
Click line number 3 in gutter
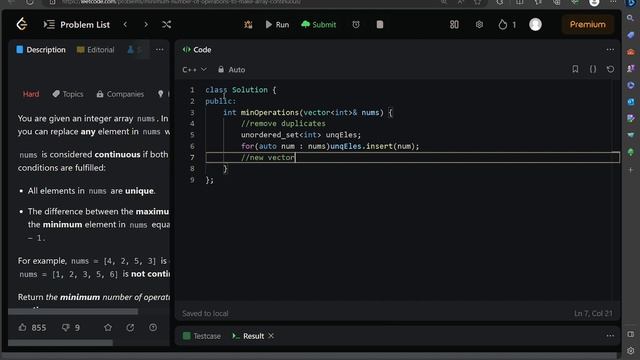192,112
